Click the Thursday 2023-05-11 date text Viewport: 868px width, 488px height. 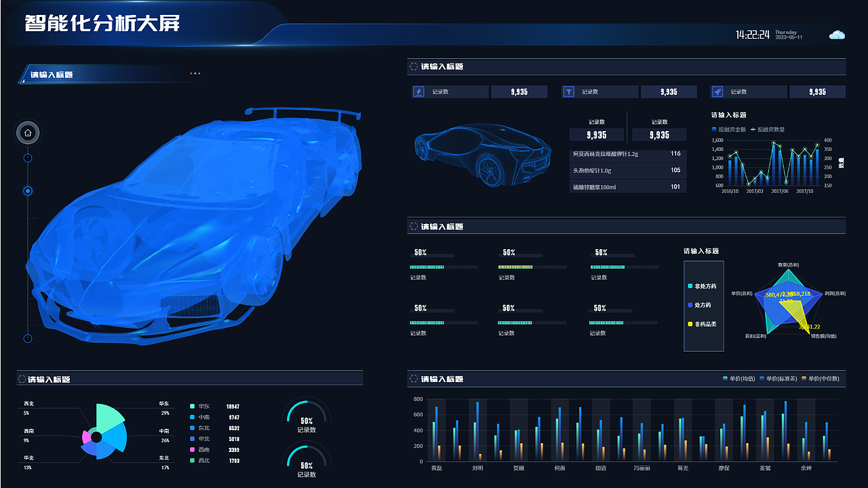(x=788, y=35)
